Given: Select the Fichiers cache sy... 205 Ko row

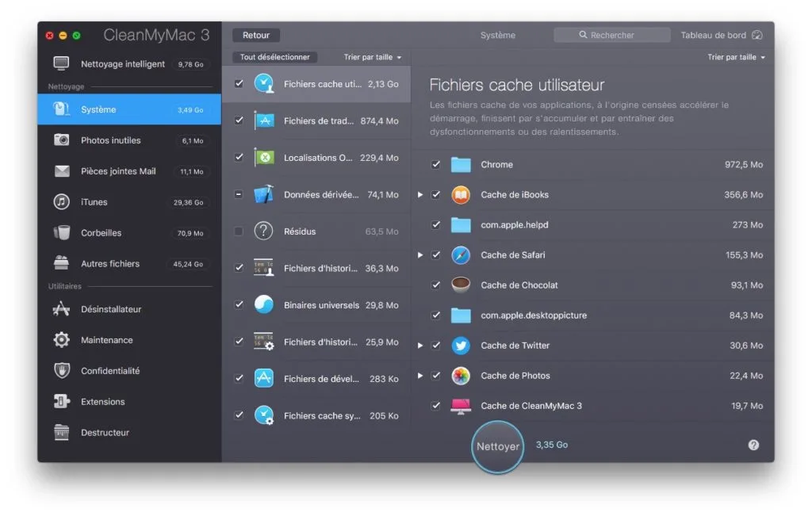Looking at the screenshot, I should [316, 415].
